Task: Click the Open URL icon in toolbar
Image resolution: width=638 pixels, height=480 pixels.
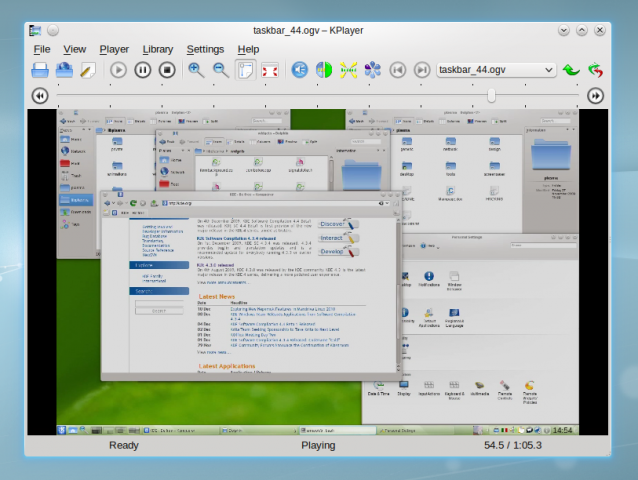Action: click(x=63, y=70)
